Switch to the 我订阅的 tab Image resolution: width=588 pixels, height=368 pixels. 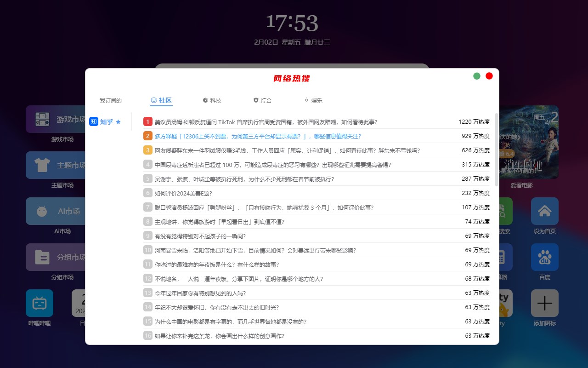tap(111, 100)
